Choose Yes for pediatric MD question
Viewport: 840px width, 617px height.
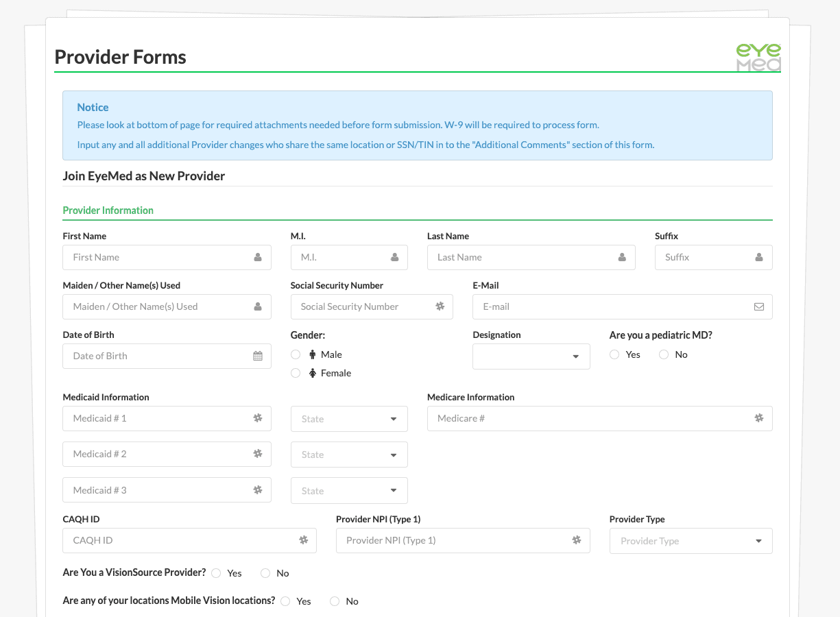[x=614, y=354]
